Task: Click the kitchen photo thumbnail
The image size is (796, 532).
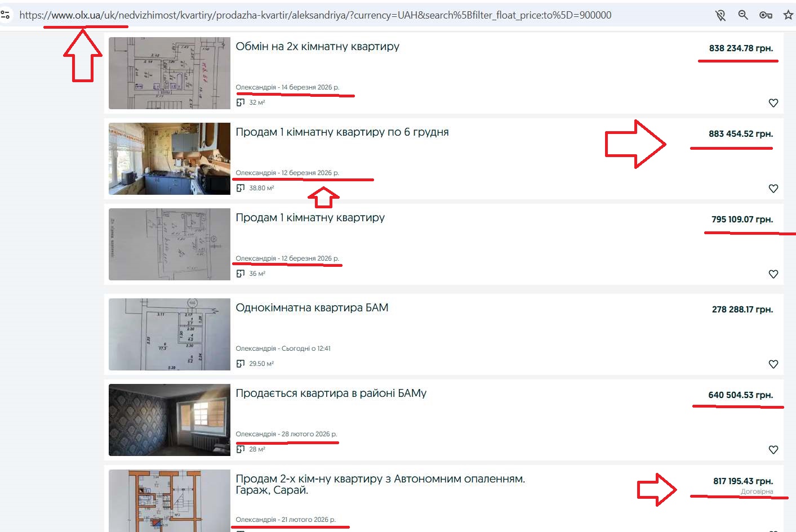Action: click(x=170, y=159)
